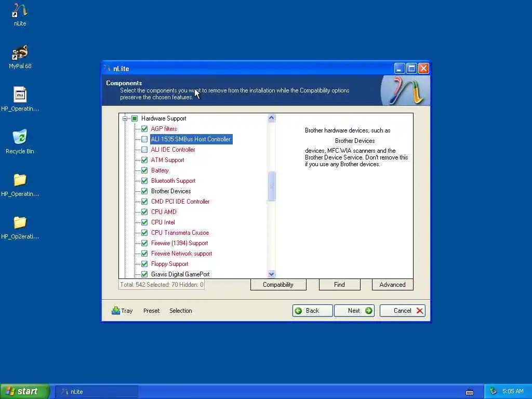Toggle the Floppy Support checkbox
The height and width of the screenshot is (399, 532).
pos(144,264)
